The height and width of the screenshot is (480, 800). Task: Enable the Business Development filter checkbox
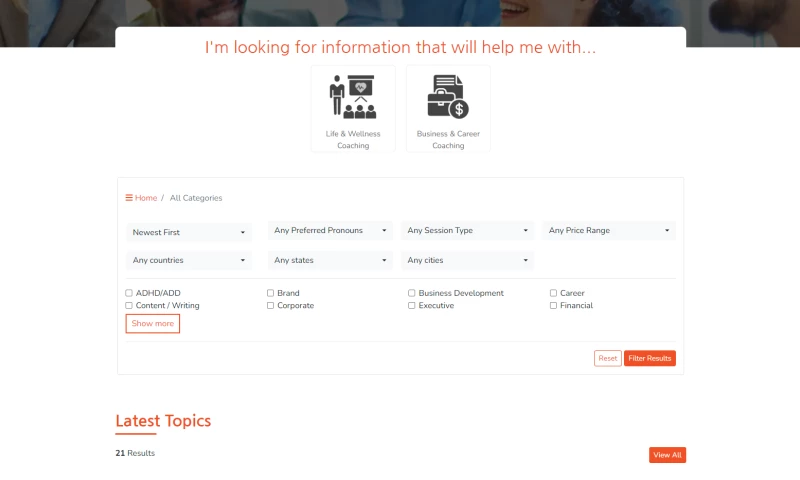[411, 293]
